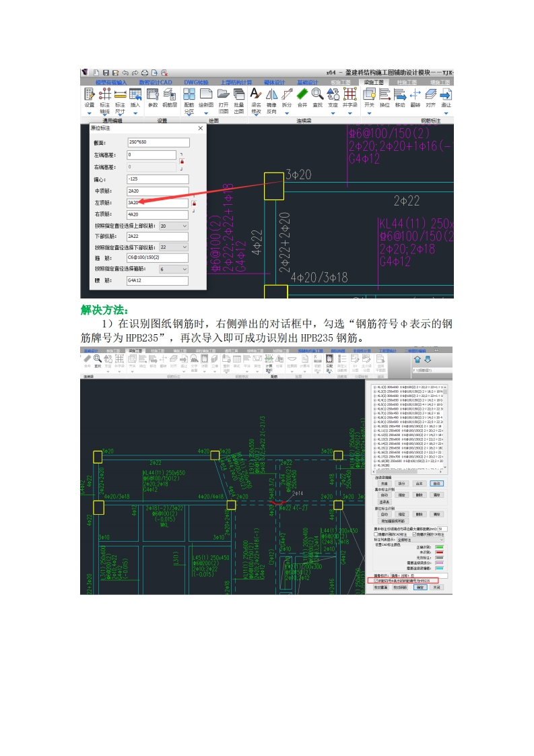Open the stirrup diameter dropdown showing 6
This screenshot has height=756, width=534.
click(174, 269)
